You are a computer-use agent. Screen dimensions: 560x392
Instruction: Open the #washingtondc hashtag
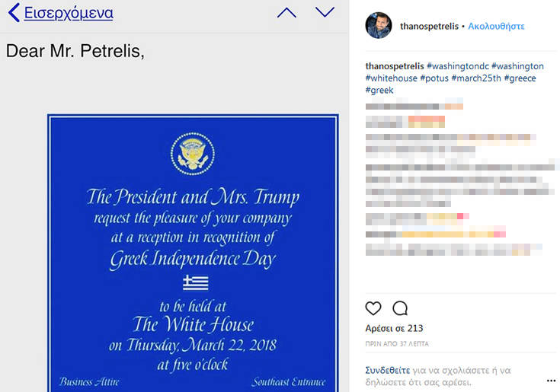click(x=457, y=66)
